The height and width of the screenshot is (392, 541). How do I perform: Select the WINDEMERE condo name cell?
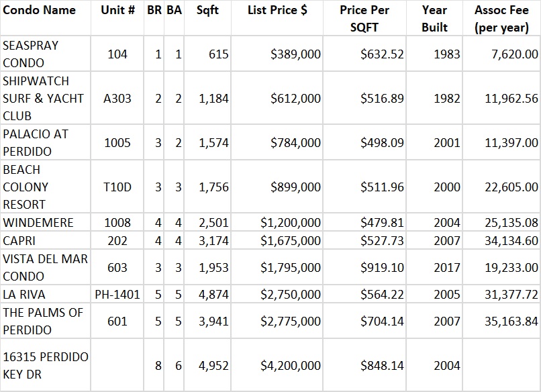(x=38, y=222)
